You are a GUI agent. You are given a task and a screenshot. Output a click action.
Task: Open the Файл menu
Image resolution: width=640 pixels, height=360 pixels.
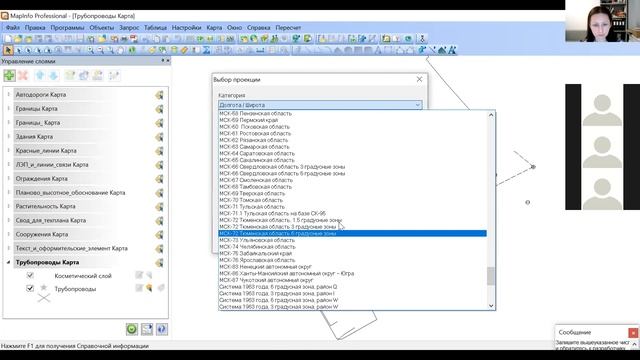click(12, 27)
